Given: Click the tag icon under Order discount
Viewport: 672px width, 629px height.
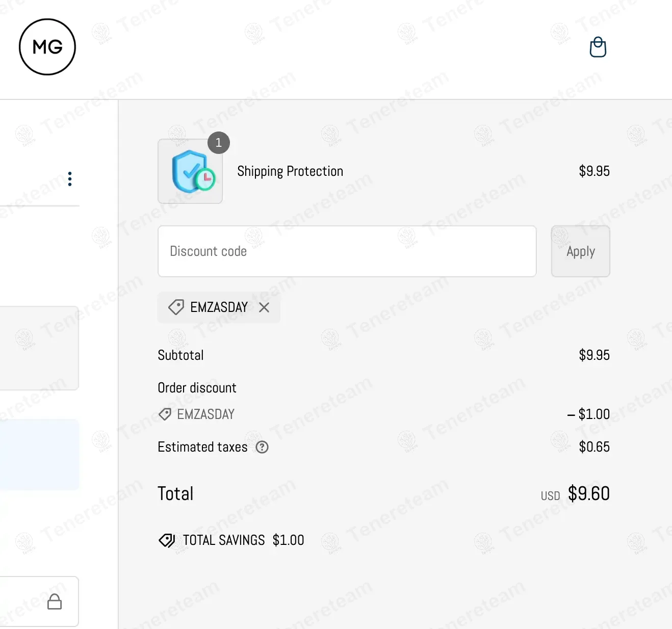Looking at the screenshot, I should click(165, 414).
